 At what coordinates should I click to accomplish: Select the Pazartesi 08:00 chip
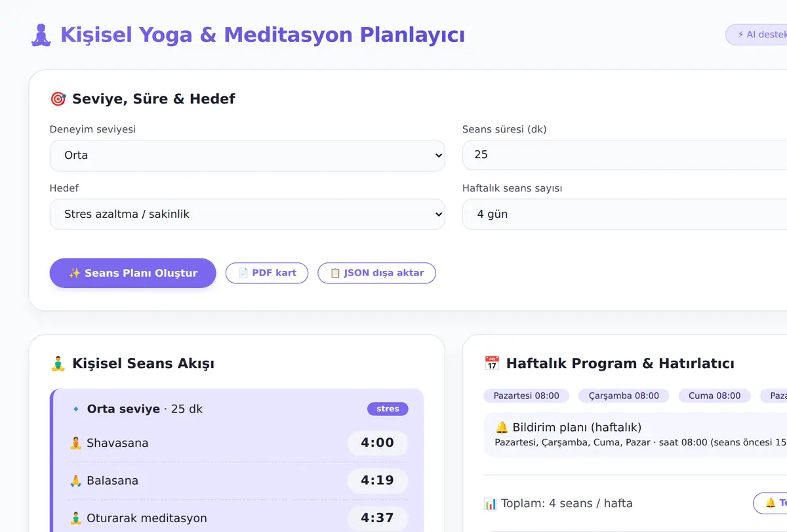[527, 396]
